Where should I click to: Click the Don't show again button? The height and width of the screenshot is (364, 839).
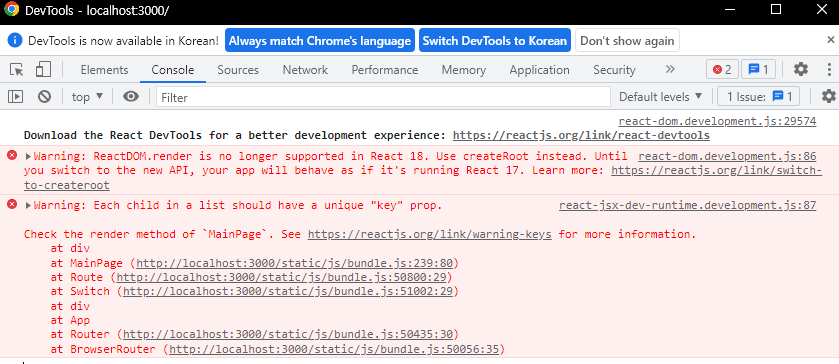627,41
